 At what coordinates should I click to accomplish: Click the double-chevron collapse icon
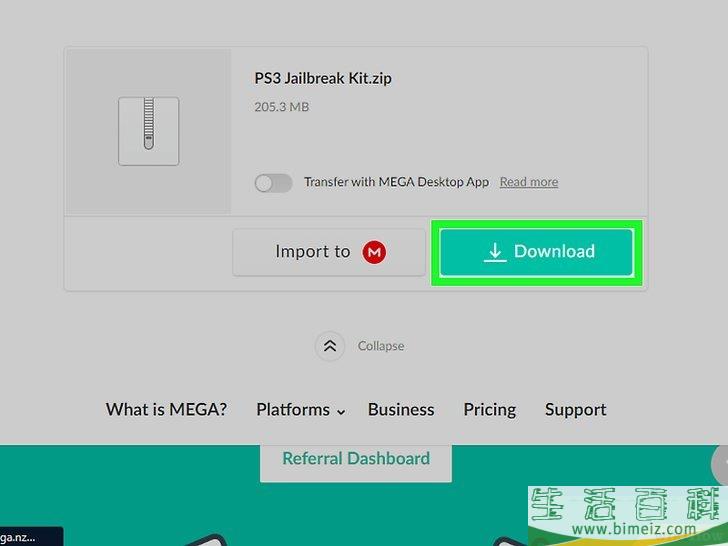click(x=330, y=346)
